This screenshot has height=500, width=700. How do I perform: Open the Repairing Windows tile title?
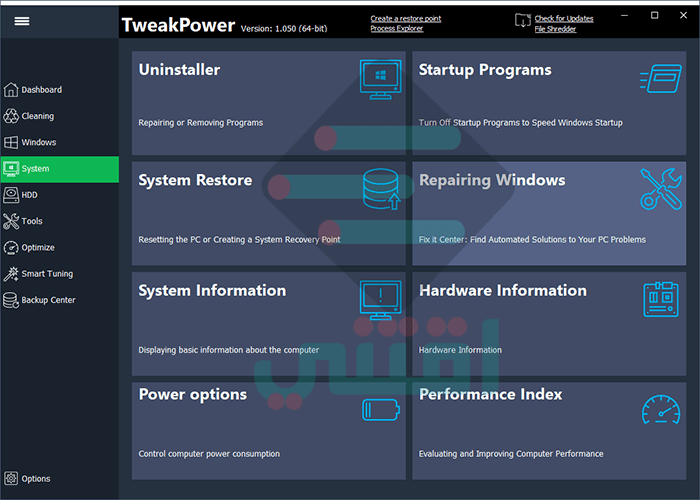point(492,180)
